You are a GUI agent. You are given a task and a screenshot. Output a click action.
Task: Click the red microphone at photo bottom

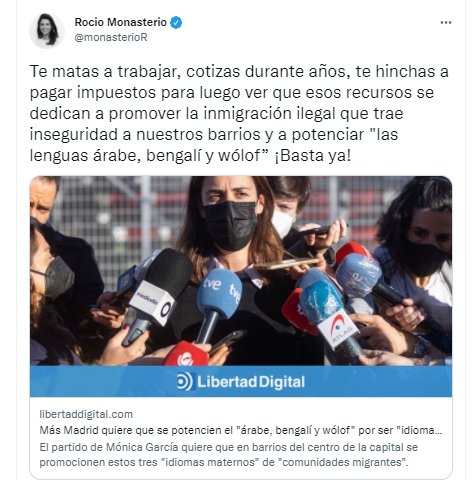[x=186, y=354]
